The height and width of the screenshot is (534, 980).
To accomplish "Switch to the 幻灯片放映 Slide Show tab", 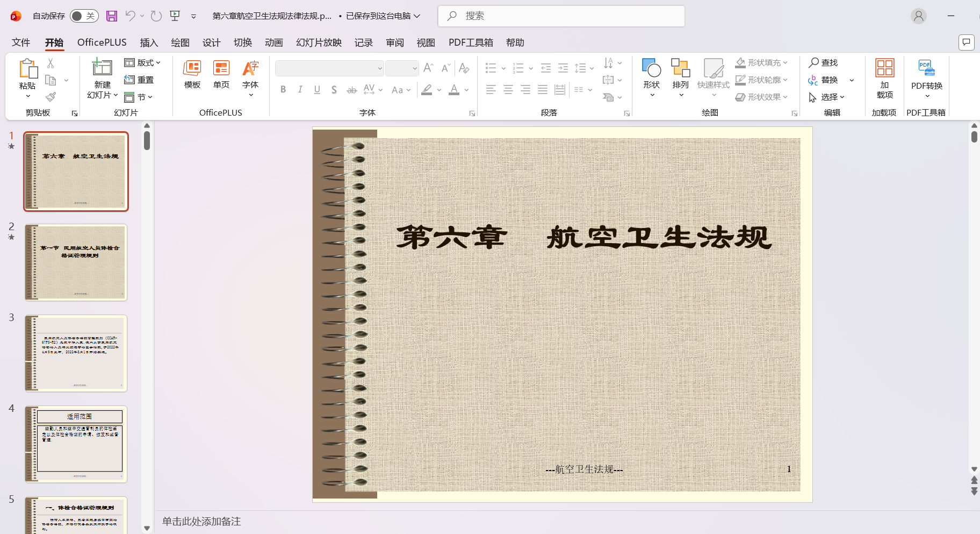I will point(319,42).
